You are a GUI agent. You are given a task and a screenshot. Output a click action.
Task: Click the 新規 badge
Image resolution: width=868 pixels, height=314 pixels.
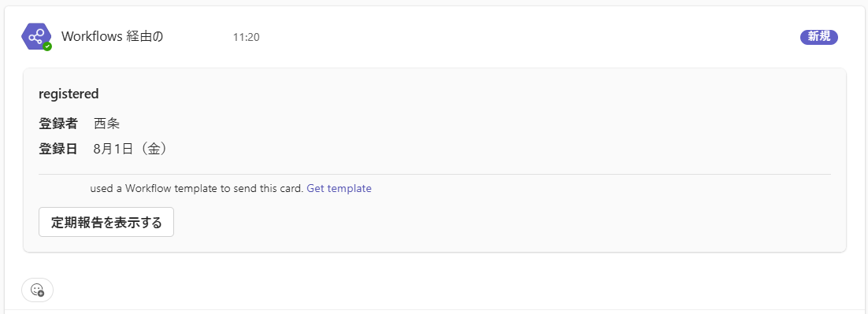coord(818,37)
